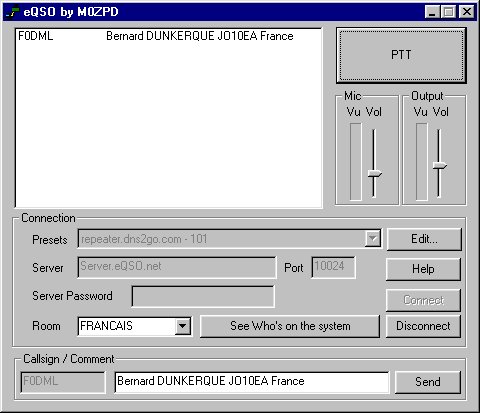480x413 pixels.
Task: Click the Mic Vol slider handle
Action: [375, 174]
